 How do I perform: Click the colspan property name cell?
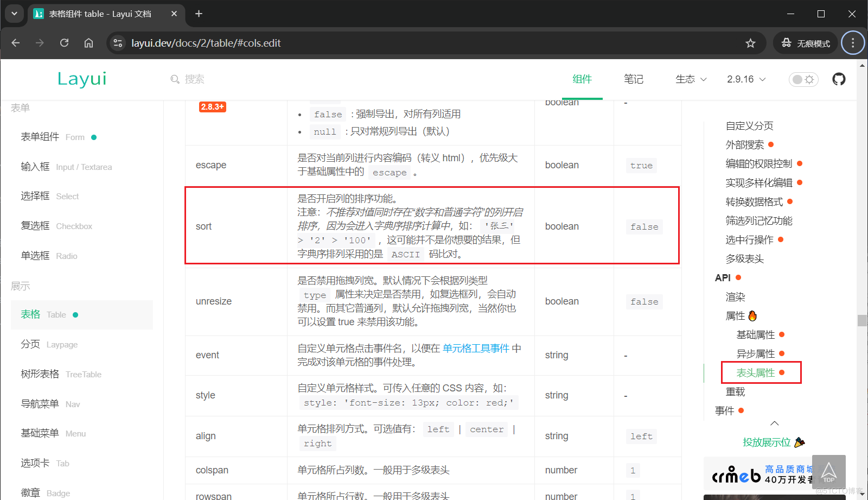tap(236, 470)
